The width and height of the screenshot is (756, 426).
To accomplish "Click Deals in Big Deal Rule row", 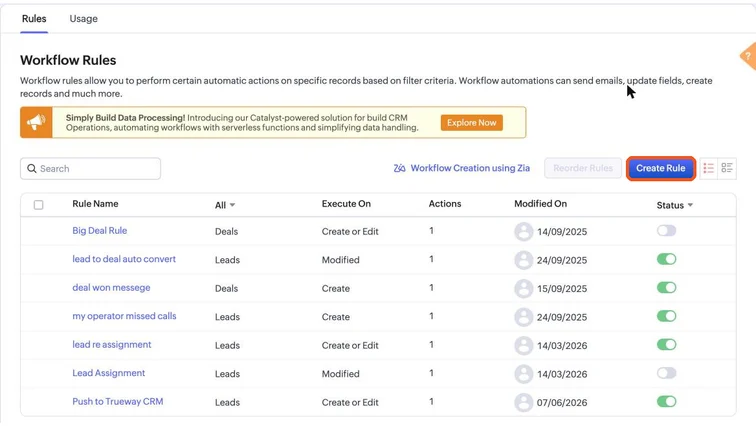I will (227, 231).
